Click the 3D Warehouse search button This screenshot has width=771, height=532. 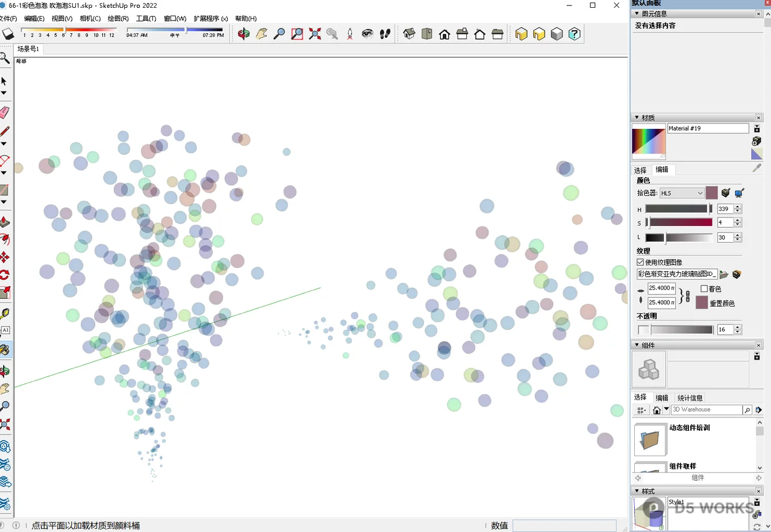747,410
